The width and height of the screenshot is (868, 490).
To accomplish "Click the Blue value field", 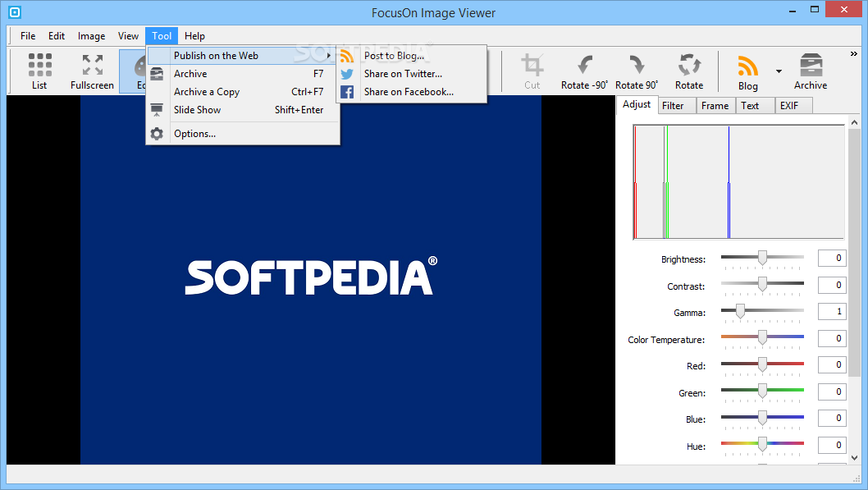I will pos(832,419).
